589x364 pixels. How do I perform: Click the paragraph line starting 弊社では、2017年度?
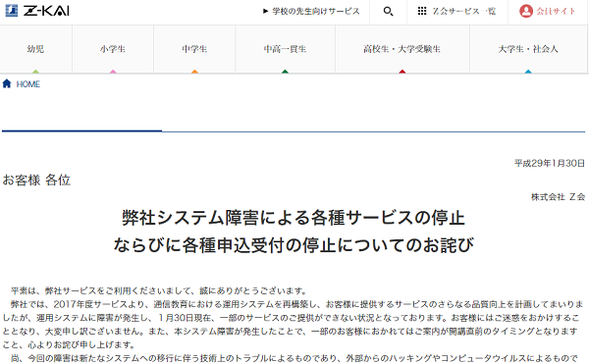[296, 304]
